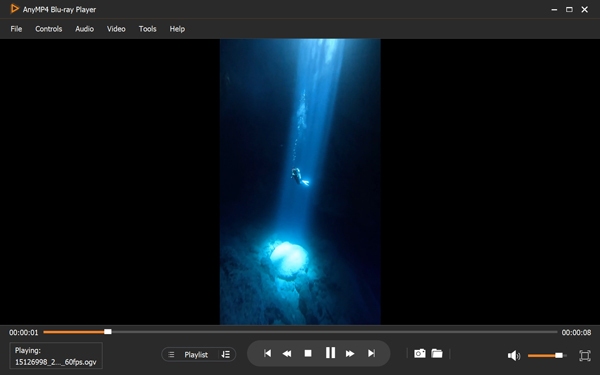Stop the video playback
Image resolution: width=600 pixels, height=375 pixels.
(308, 353)
